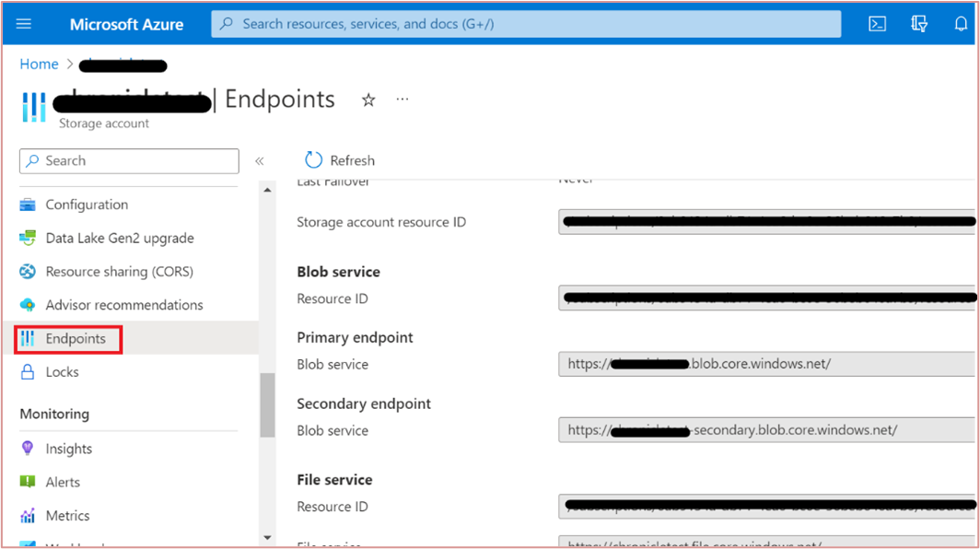
Task: Select the secondary Blob service endpoint URL field
Action: pos(767,430)
